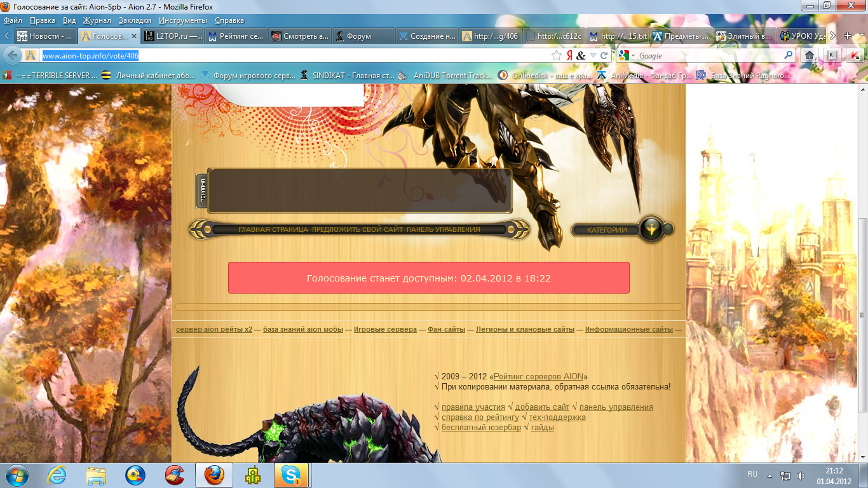Open the 'TERRIBLE SERVER' bookmark
This screenshot has width=868, height=488.
51,76
